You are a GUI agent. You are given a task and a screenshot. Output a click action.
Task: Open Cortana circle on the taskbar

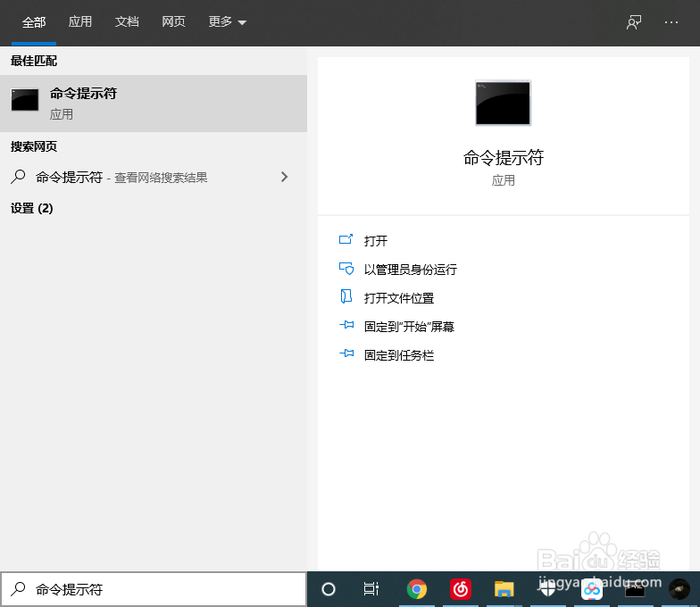coord(329,589)
